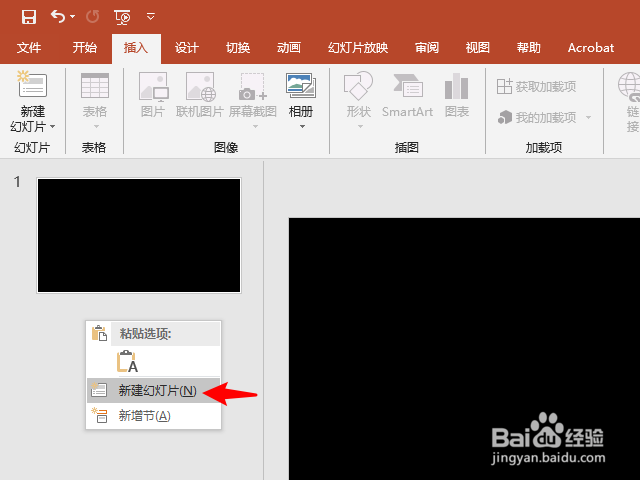Click the Redo icon
640x480 pixels.
(x=93, y=17)
